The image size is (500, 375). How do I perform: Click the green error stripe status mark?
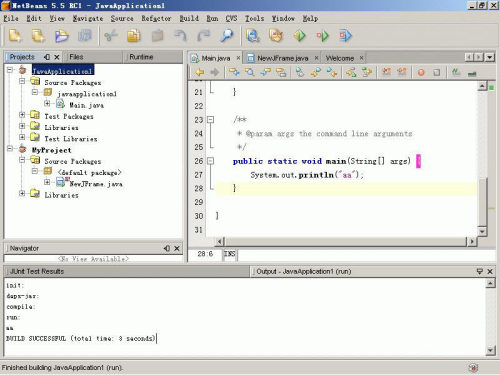pos(491,87)
